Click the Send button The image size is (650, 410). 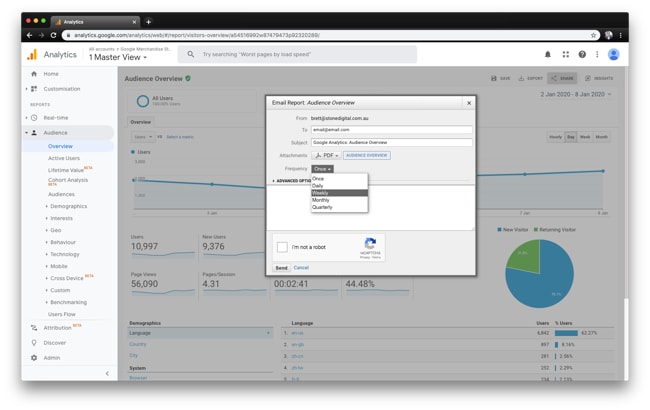pos(281,268)
